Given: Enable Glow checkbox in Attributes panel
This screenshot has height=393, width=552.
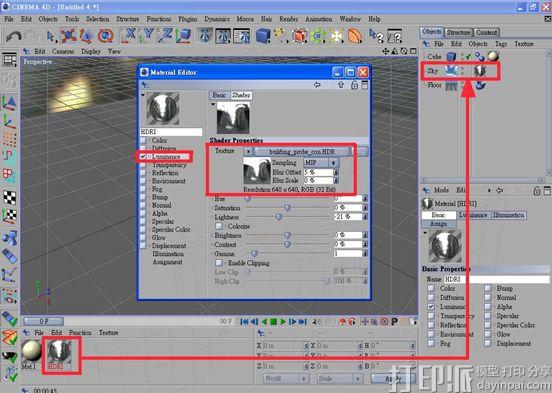Looking at the screenshot, I should tap(488, 334).
